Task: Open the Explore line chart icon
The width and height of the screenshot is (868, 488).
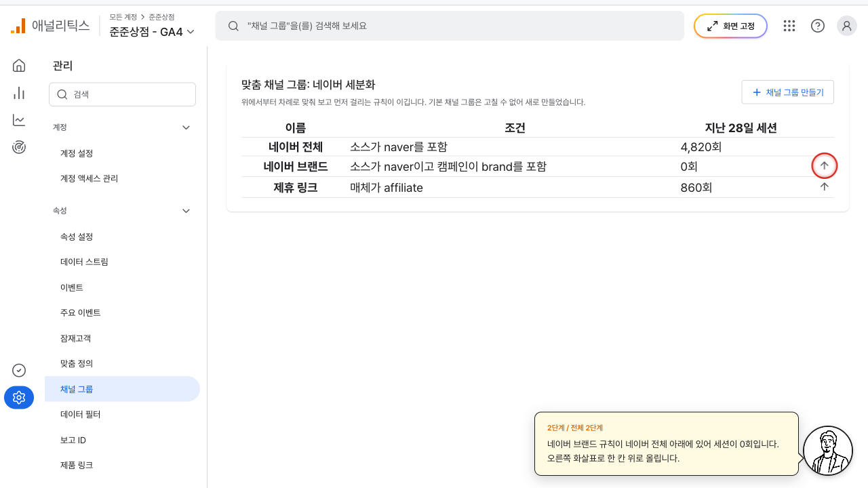Action: pos(19,120)
